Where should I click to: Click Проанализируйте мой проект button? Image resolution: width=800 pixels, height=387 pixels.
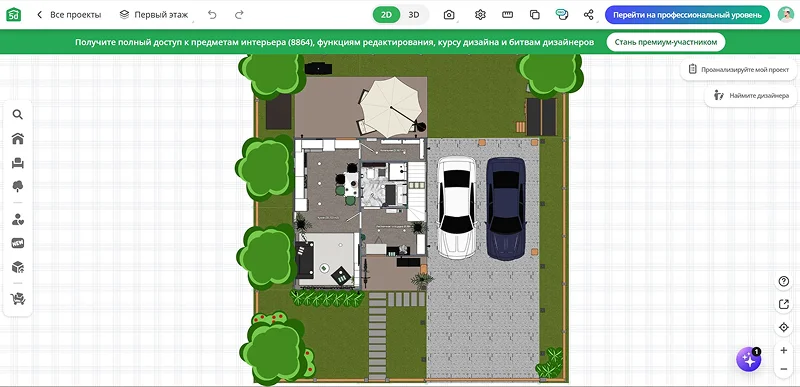739,69
